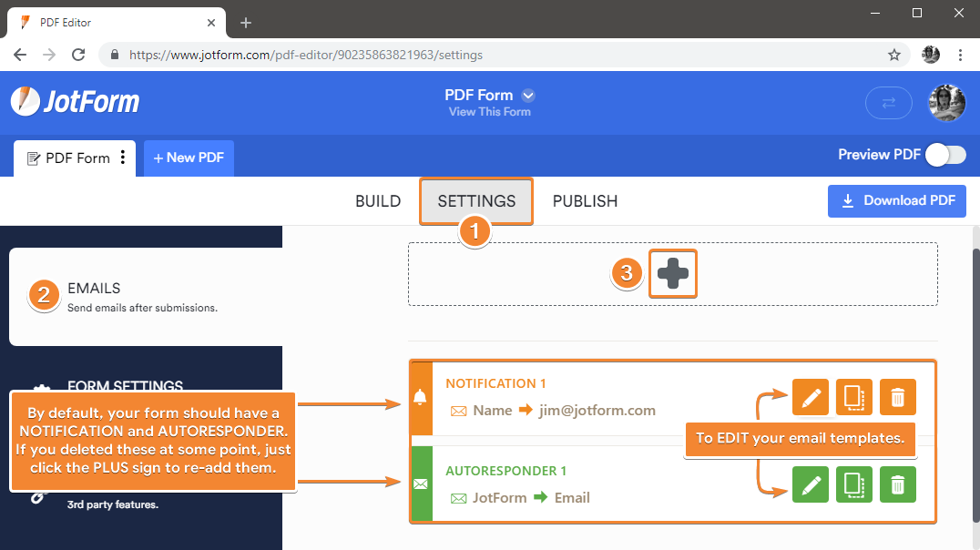Open the FORM SETTINGS sidebar section

(x=125, y=385)
